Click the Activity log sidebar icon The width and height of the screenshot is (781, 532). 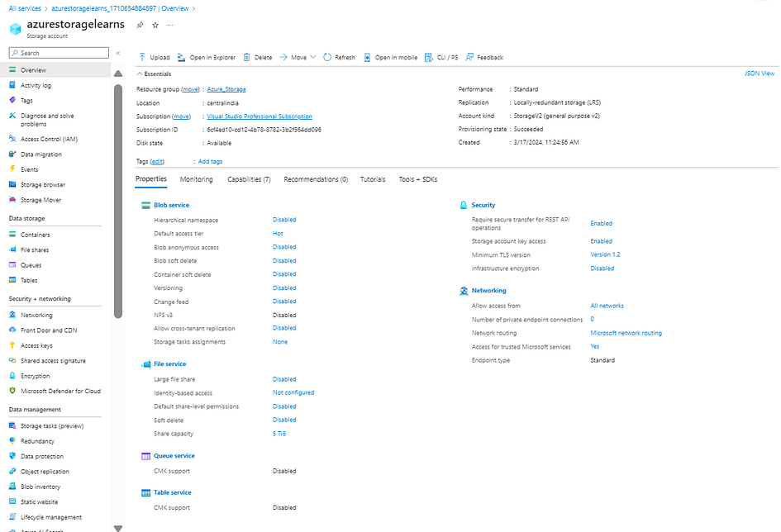(x=12, y=85)
